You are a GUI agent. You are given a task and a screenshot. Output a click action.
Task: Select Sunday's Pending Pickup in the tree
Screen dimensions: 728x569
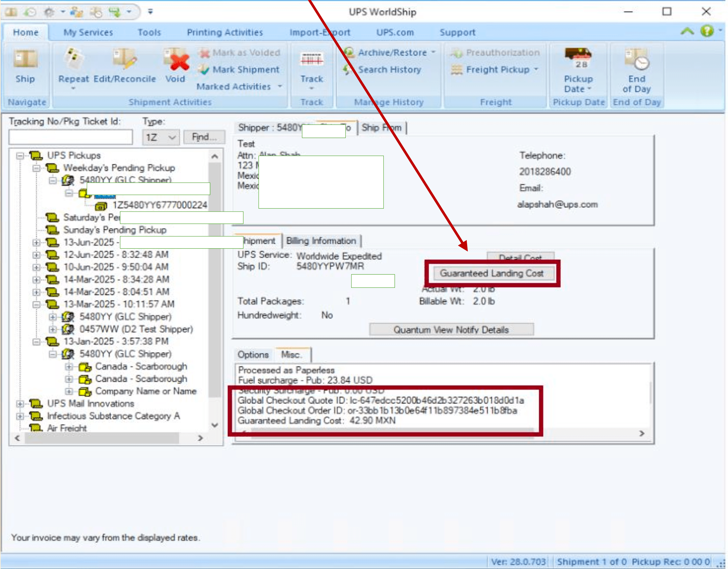115,230
